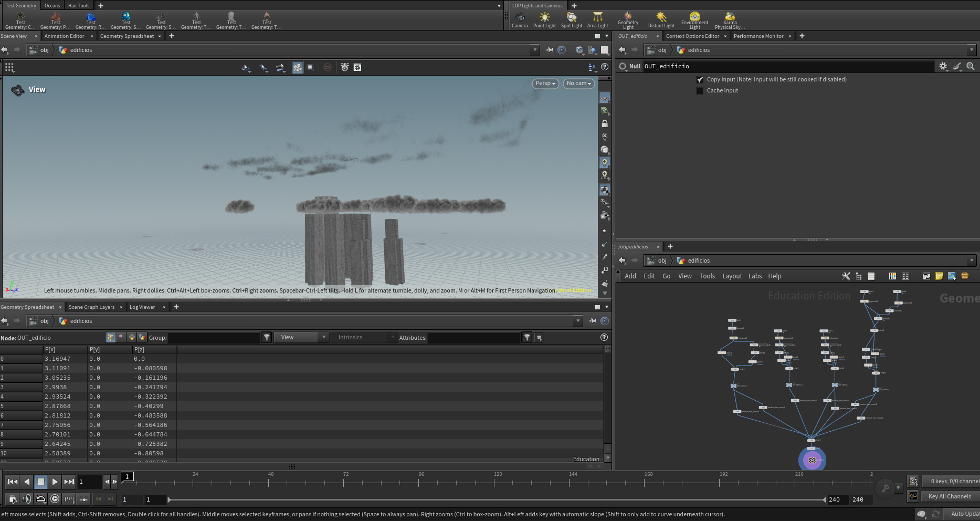The width and height of the screenshot is (980, 521).
Task: Open the Persp viewport dropdown
Action: [545, 84]
